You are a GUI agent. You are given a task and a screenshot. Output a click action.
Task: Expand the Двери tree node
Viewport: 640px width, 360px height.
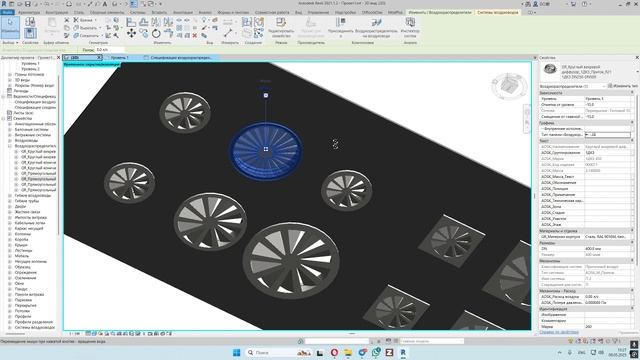click(10, 207)
